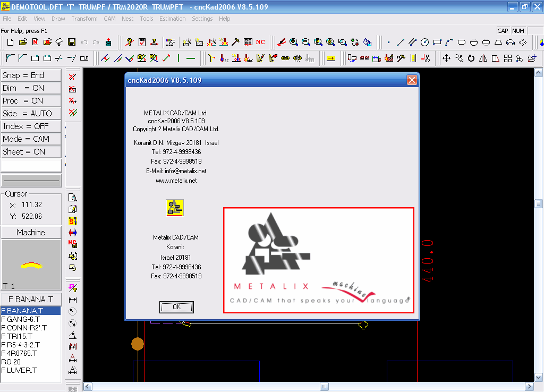Click the yellow chain link icon
The height and width of the screenshot is (392, 544).
coord(285,58)
